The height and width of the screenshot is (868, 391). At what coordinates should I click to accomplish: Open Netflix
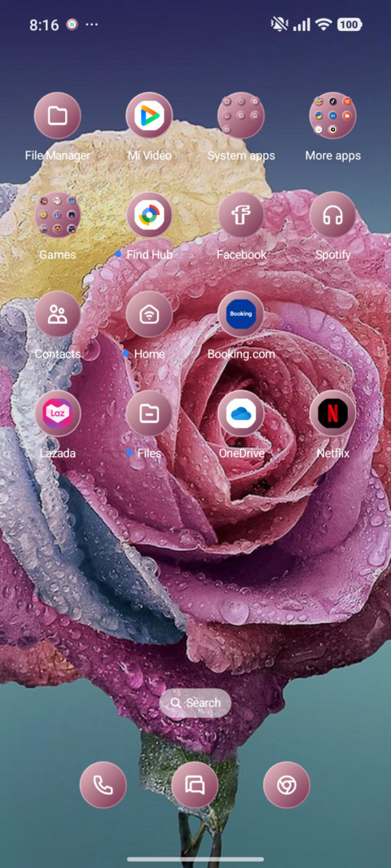pos(333,414)
